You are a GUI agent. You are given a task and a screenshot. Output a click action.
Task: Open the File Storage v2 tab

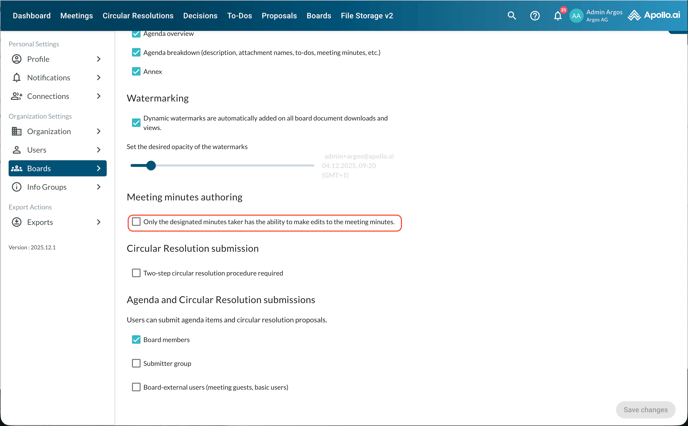(x=367, y=16)
